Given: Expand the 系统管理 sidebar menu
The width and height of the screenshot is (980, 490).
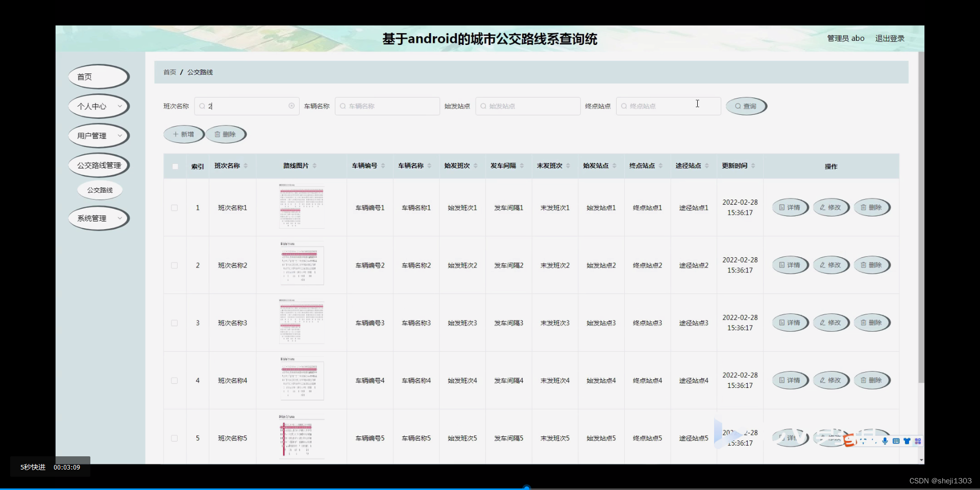Looking at the screenshot, I should coord(98,218).
